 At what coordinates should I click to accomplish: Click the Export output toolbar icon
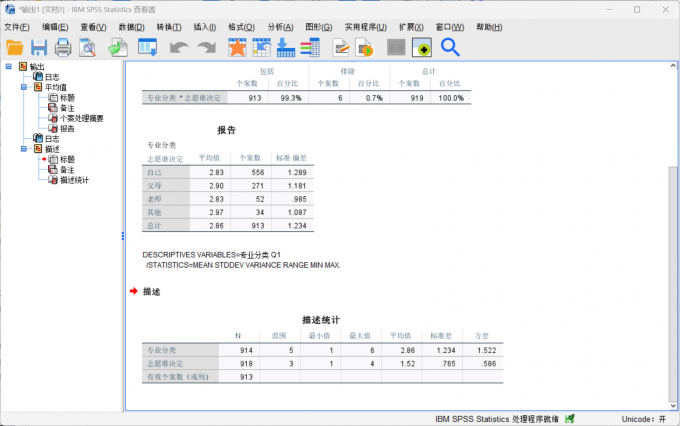(118, 47)
